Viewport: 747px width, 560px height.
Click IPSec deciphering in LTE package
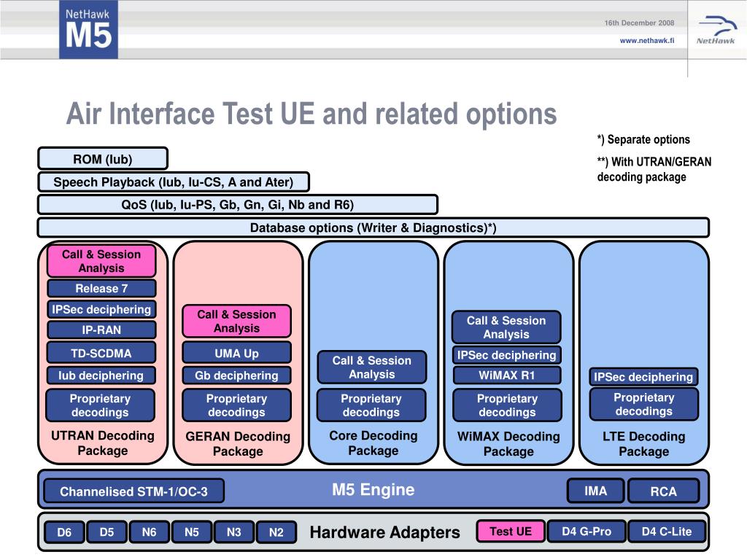click(643, 377)
